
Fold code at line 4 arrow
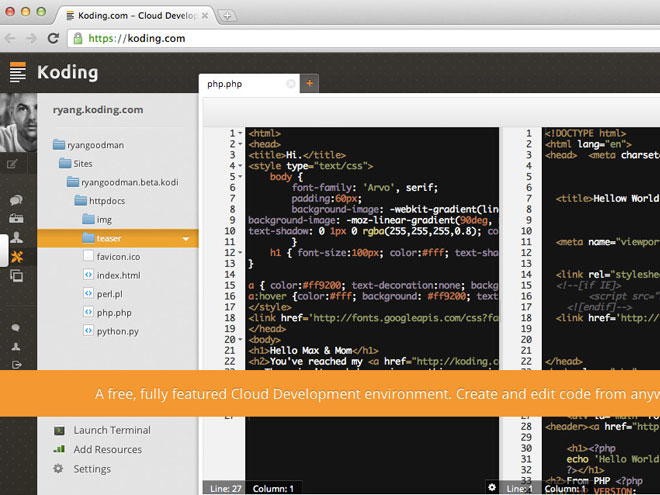[x=240, y=166]
